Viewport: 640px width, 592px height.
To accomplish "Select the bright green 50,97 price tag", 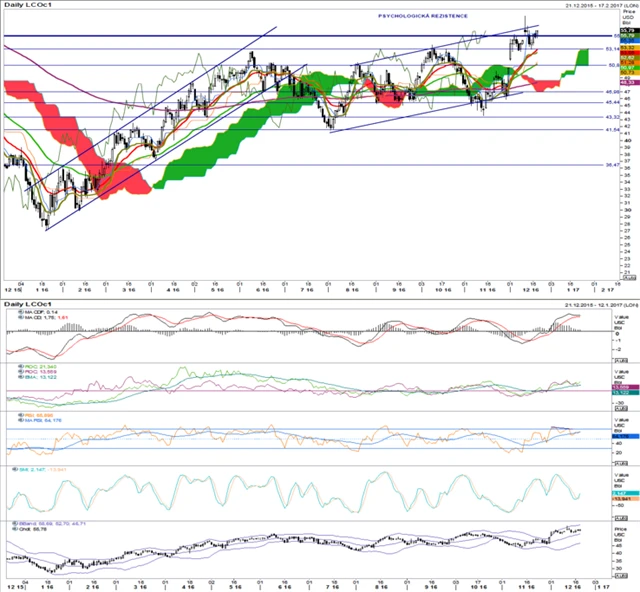I will pyautogui.click(x=629, y=67).
